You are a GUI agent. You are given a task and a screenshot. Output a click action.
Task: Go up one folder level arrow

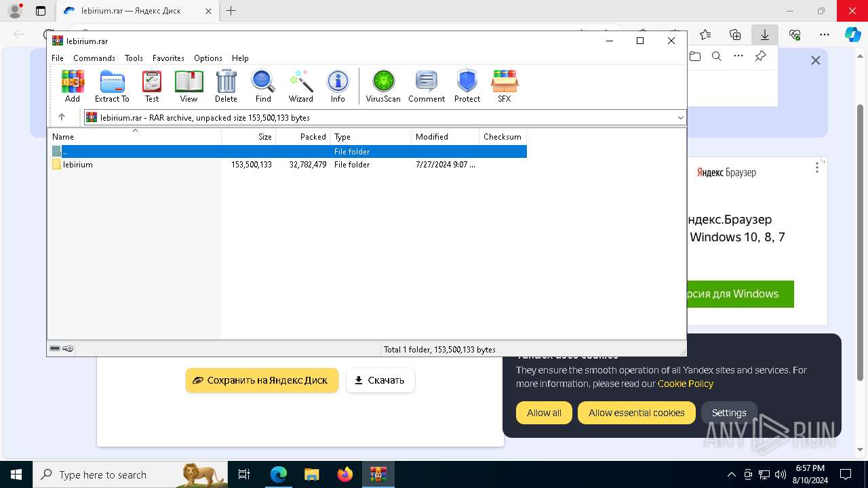point(62,117)
